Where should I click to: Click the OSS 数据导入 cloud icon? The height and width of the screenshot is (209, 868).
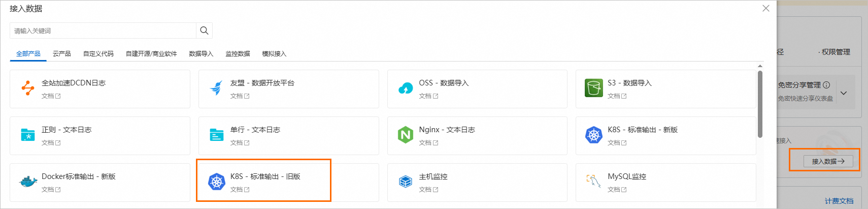[x=405, y=88]
